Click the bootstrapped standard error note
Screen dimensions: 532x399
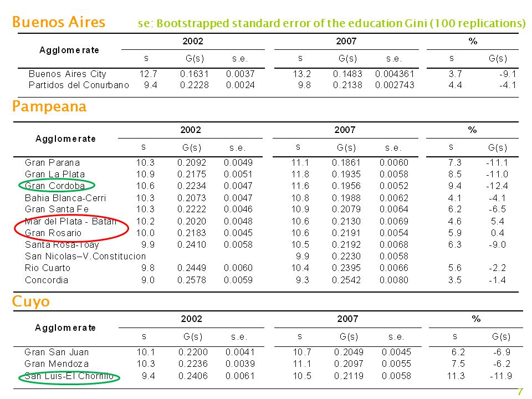[x=331, y=23]
